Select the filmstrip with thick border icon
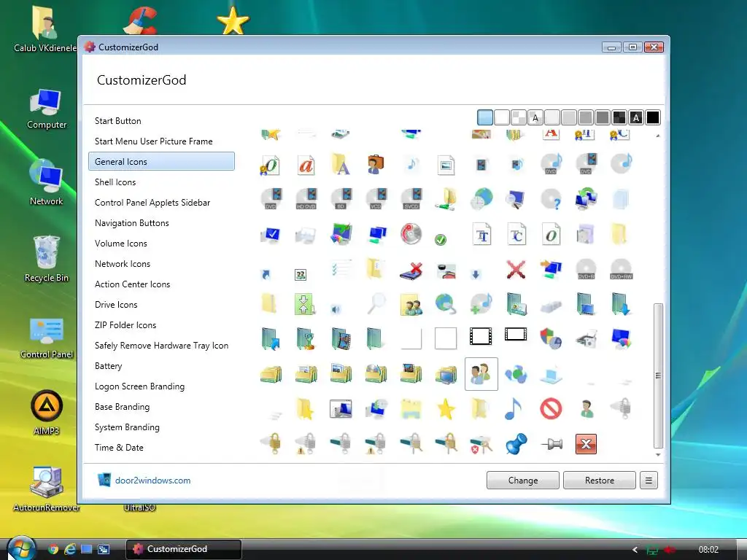 pyautogui.click(x=481, y=336)
